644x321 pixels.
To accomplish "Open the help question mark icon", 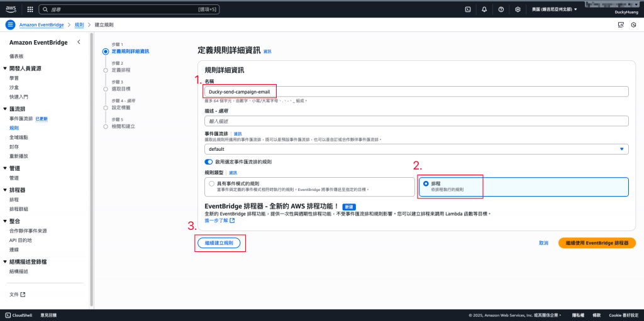I will (501, 9).
